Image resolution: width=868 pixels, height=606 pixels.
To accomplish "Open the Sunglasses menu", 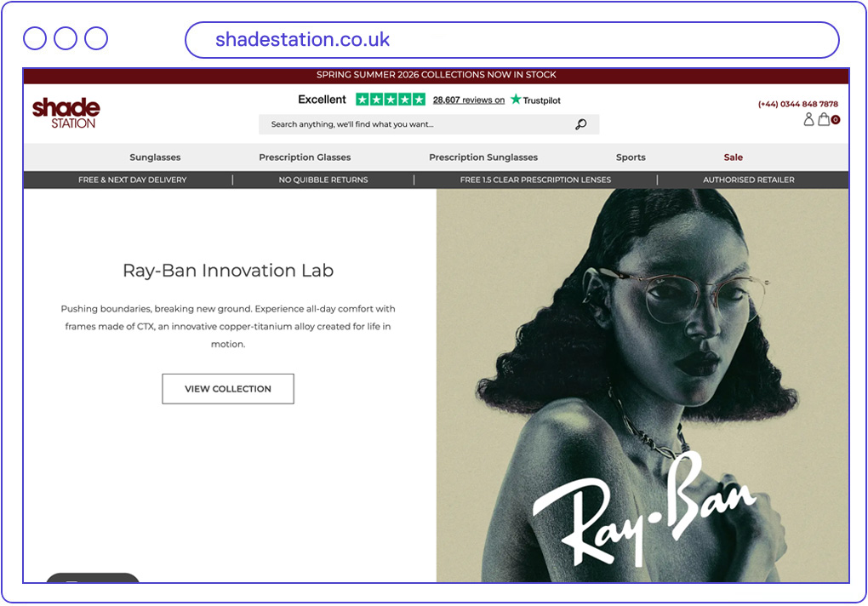I will (x=155, y=157).
